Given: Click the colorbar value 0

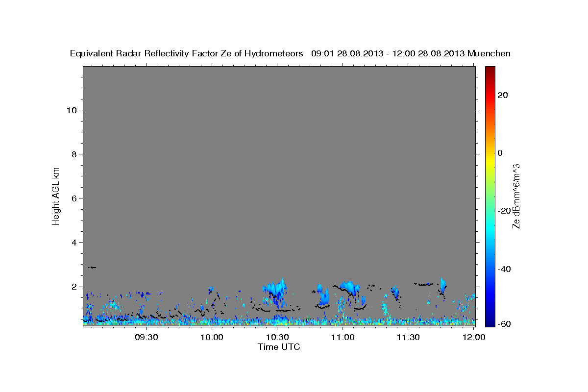Looking at the screenshot, I should (500, 153).
